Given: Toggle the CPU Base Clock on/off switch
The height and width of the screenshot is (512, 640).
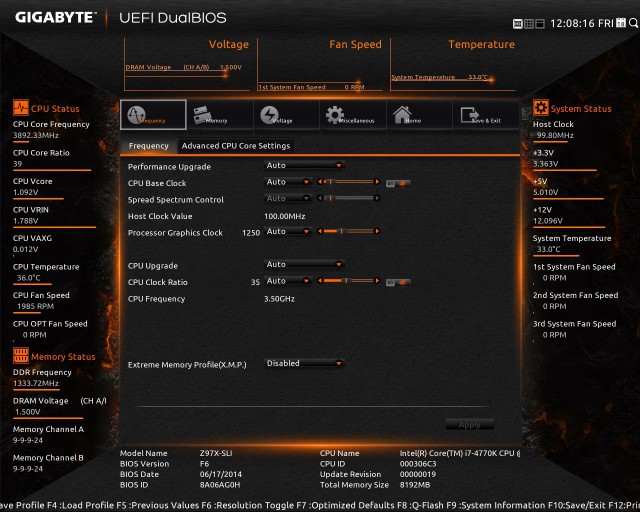Looking at the screenshot, I should point(398,184).
